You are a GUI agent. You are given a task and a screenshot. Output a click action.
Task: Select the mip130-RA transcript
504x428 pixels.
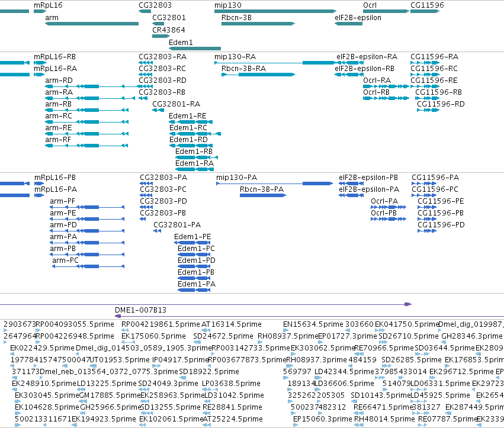[275, 63]
